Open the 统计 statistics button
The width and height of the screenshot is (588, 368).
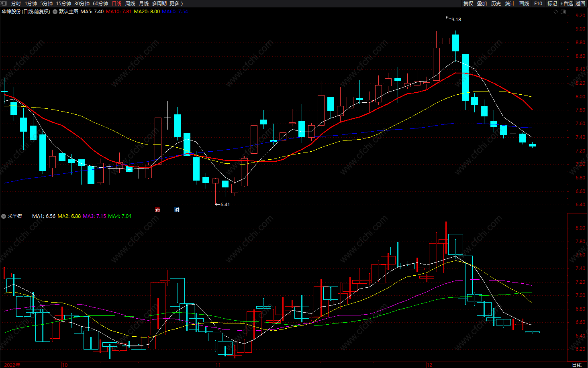tap(510, 4)
